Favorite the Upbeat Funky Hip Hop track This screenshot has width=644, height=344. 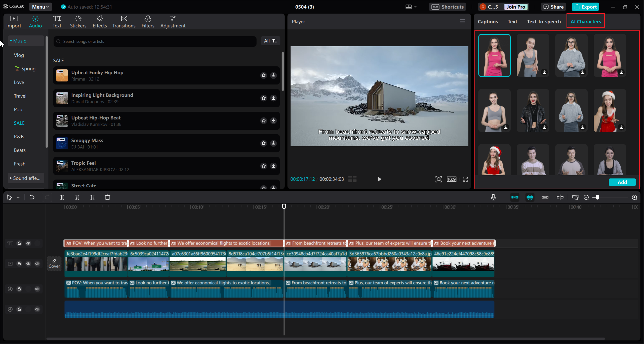[x=264, y=75]
